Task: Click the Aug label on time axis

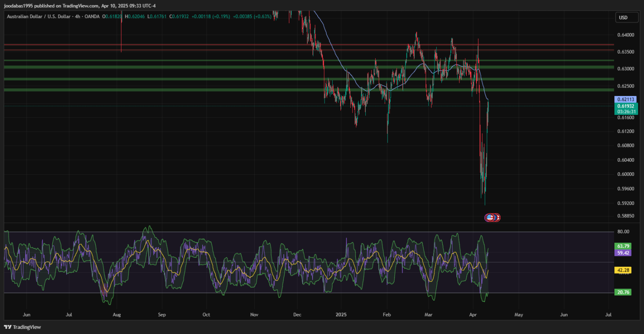Action: coord(116,314)
